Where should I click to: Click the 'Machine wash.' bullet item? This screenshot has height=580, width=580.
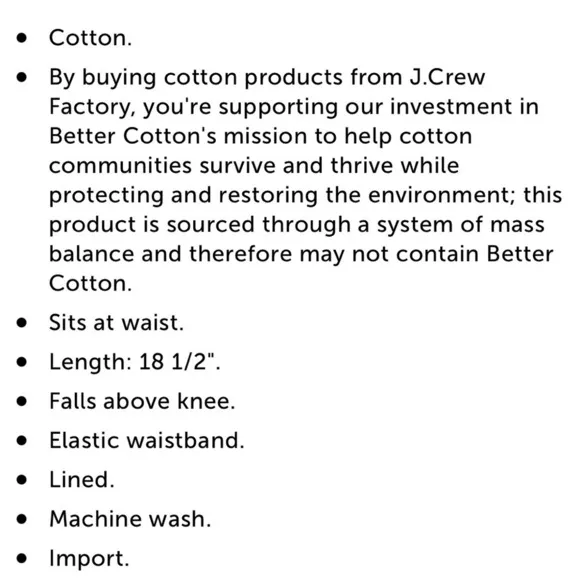130,519
